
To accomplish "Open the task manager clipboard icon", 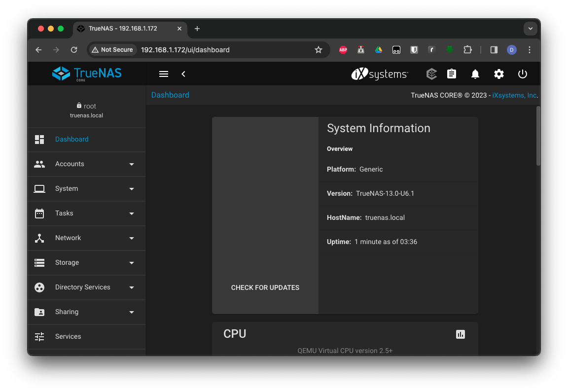I will pos(452,74).
